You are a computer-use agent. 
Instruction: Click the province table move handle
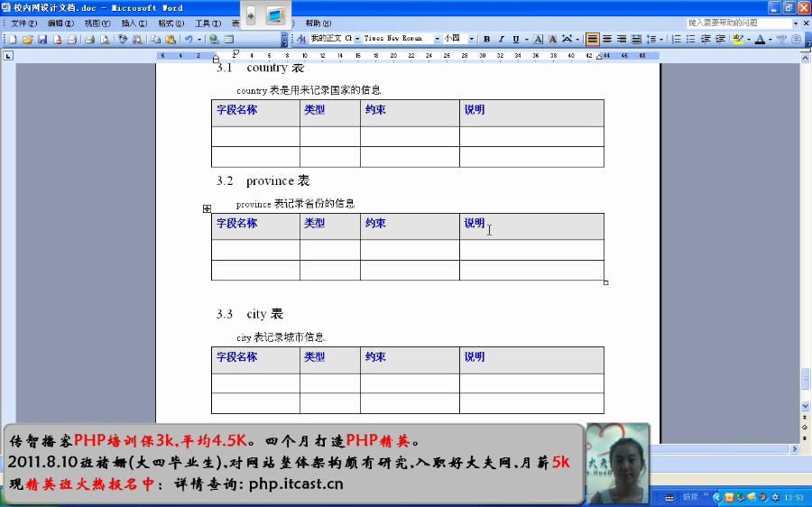point(207,208)
